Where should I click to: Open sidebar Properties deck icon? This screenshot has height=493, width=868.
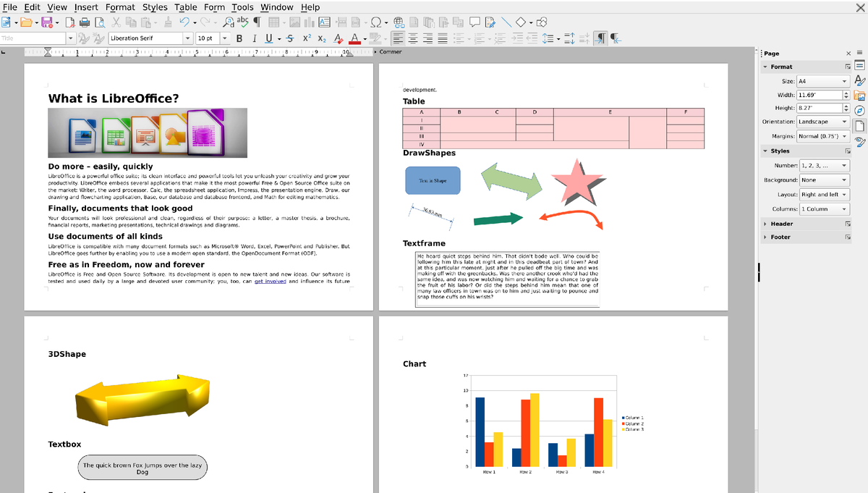pyautogui.click(x=860, y=64)
